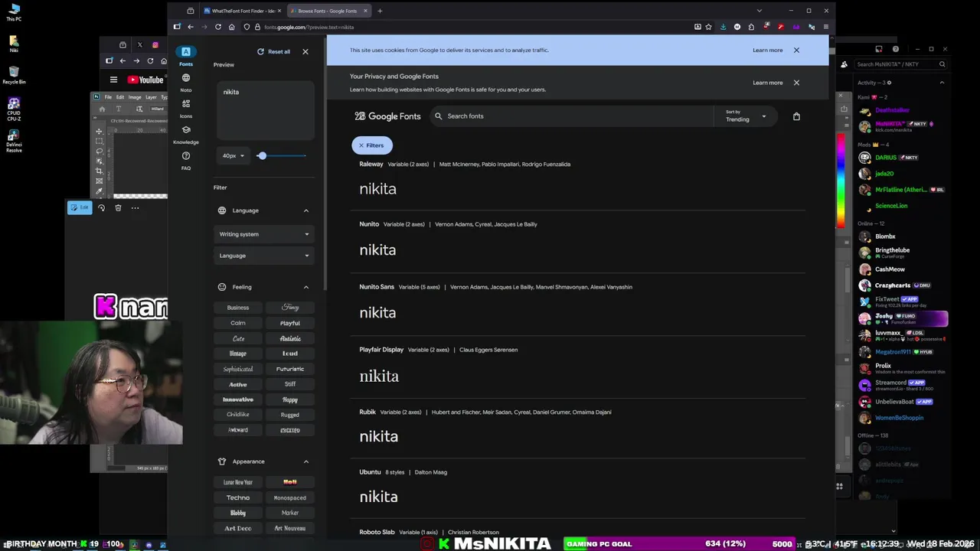Open the Writing system dropdown
The height and width of the screenshot is (551, 980).
[x=264, y=234]
